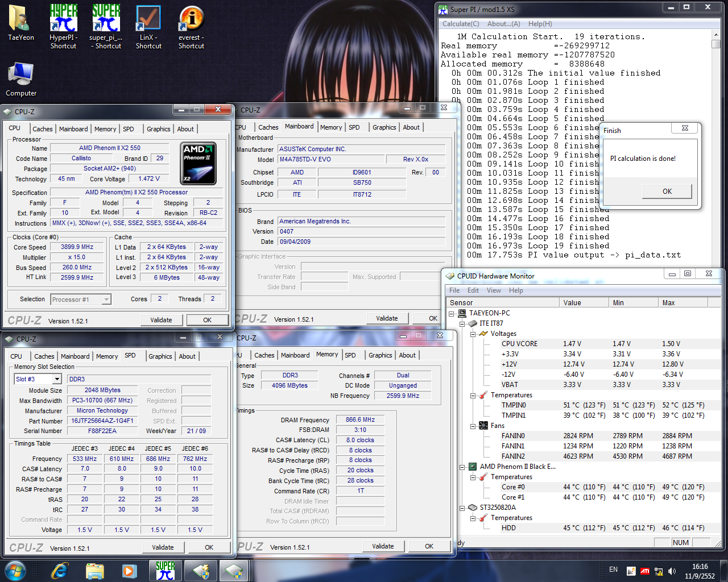This screenshot has width=728, height=582.
Task: Open the Slot #3 dropdown in the SPD window
Action: 57,379
